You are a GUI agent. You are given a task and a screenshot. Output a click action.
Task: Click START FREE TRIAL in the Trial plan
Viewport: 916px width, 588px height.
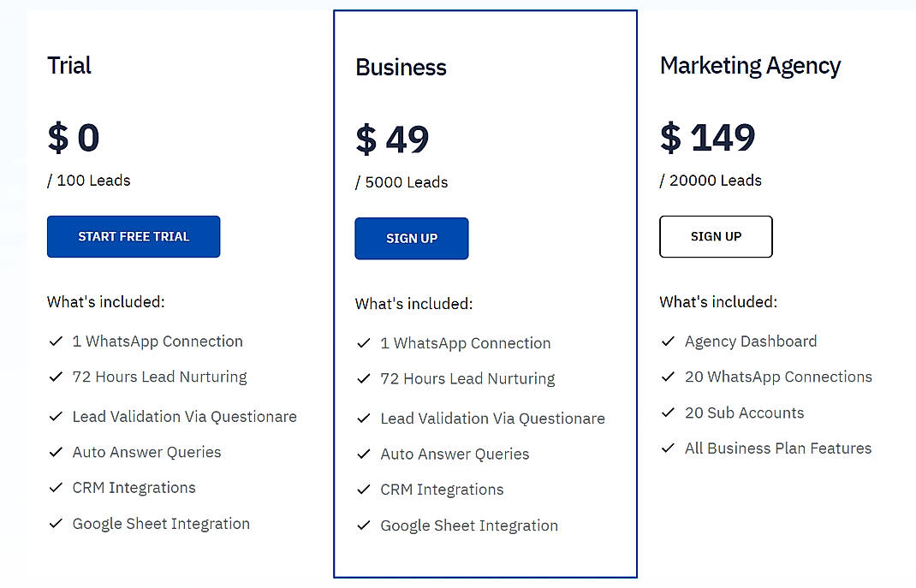pos(133,236)
